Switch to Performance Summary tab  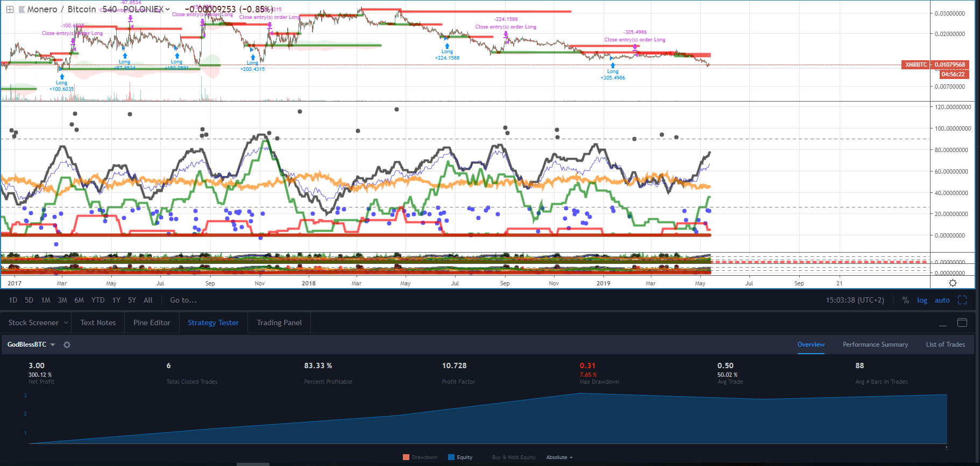point(875,345)
